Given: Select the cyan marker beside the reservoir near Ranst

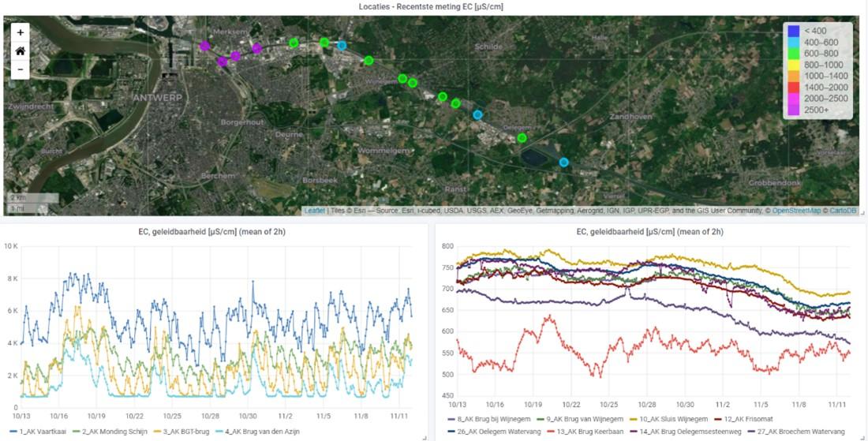Looking at the screenshot, I should point(563,163).
